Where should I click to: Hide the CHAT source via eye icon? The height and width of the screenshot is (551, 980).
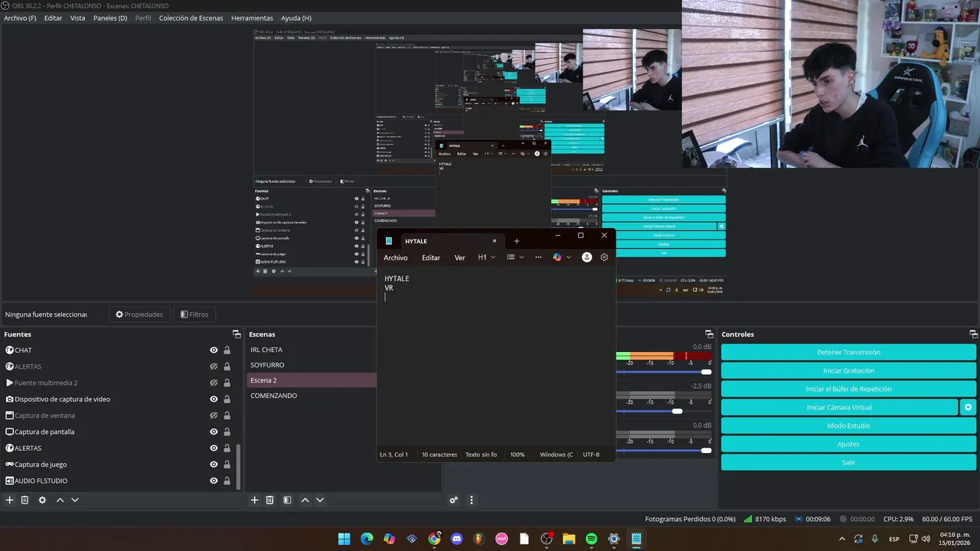point(214,350)
